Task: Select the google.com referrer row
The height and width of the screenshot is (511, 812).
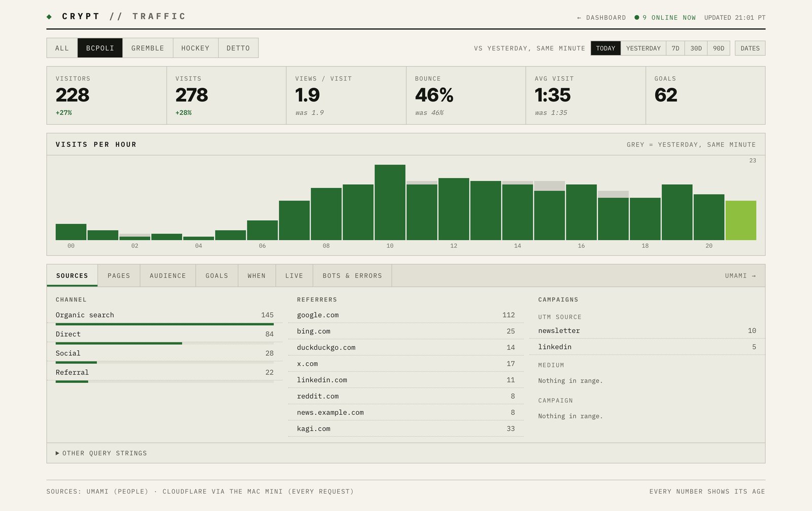Action: tap(406, 315)
